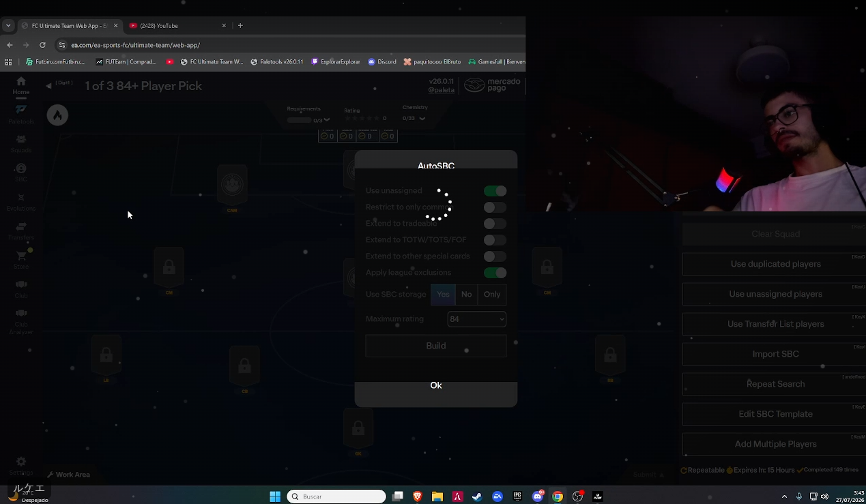Open Brave browser from the taskbar
Viewport: 866px width, 504px height.
418,496
